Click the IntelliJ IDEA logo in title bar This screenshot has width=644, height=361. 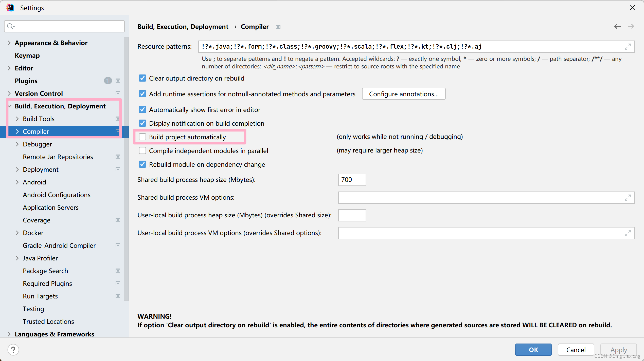coord(10,8)
